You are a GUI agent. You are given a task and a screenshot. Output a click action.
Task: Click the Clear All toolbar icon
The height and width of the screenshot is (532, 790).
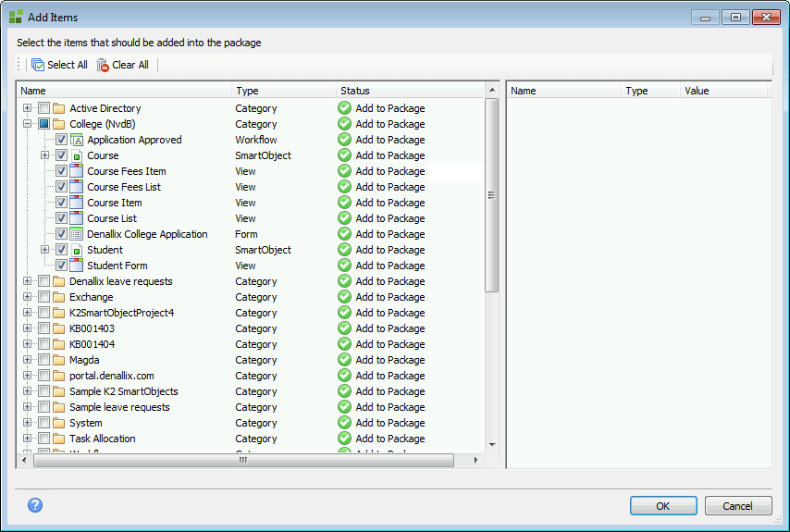click(x=103, y=65)
